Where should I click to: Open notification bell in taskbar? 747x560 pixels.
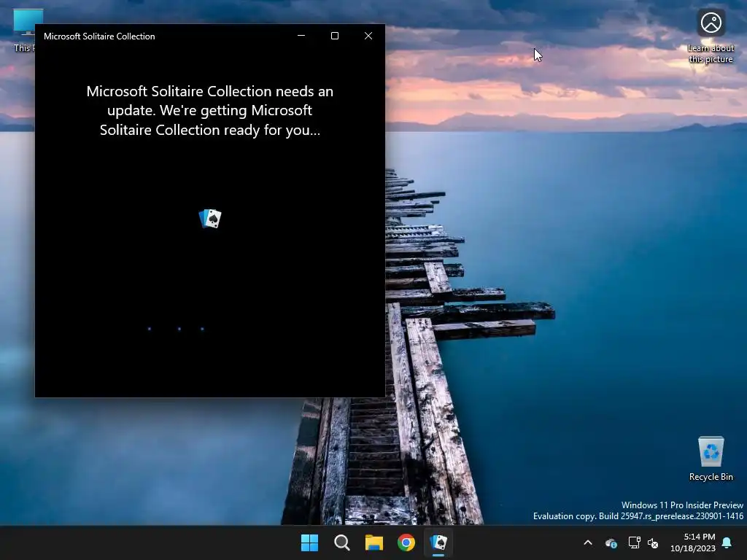click(x=727, y=542)
